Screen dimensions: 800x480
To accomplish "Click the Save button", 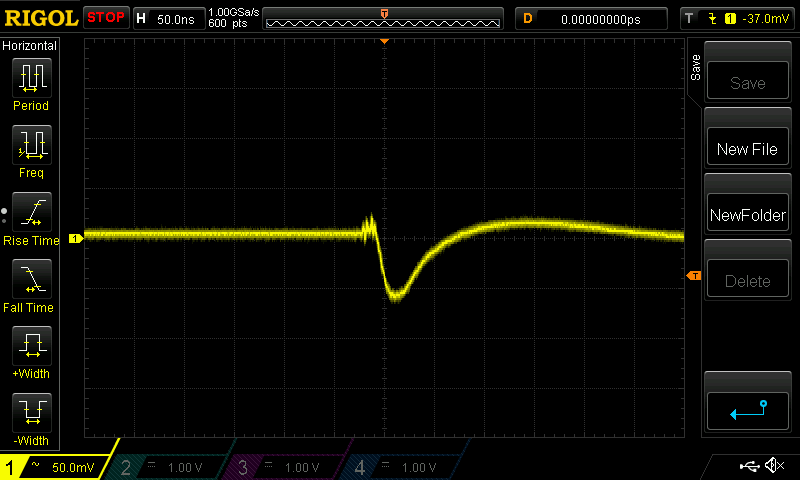I will pyautogui.click(x=747, y=81).
